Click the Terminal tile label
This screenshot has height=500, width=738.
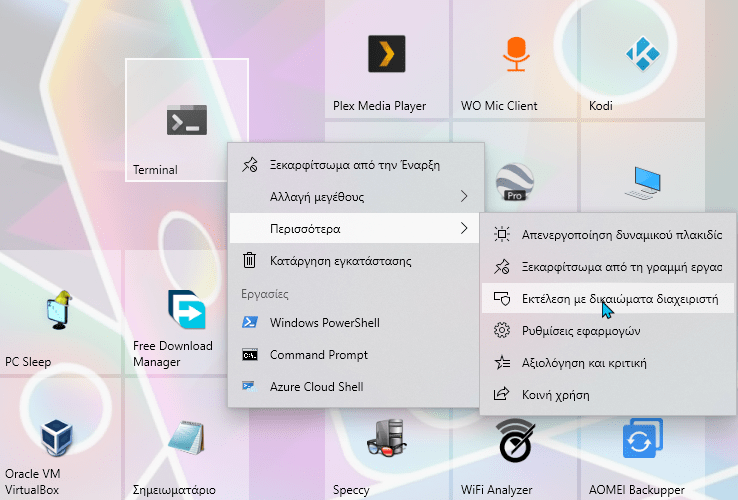[x=155, y=169]
